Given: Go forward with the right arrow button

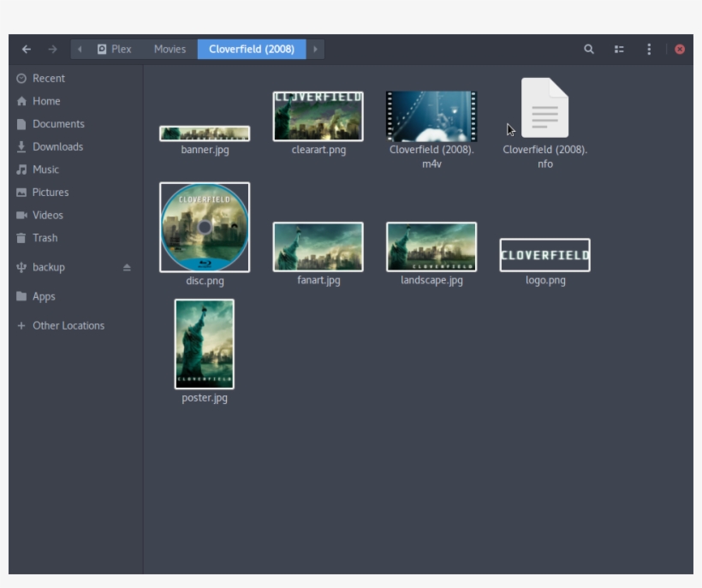Looking at the screenshot, I should click(52, 50).
